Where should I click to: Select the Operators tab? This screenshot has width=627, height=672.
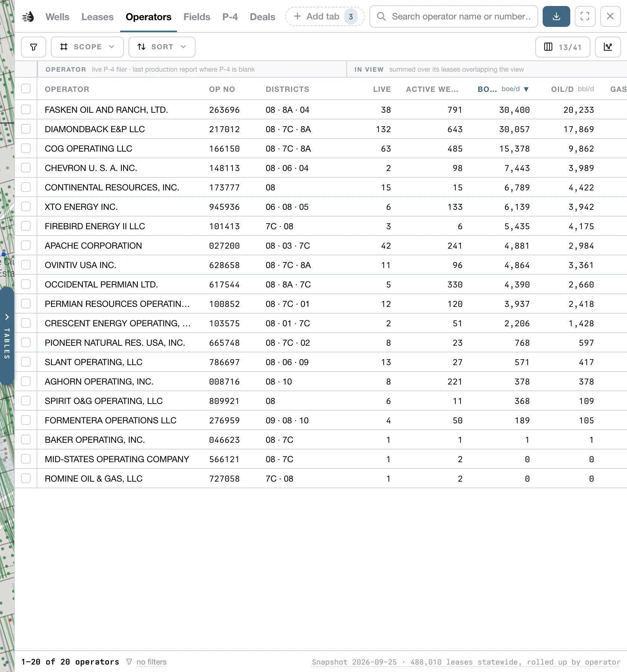pyautogui.click(x=148, y=17)
